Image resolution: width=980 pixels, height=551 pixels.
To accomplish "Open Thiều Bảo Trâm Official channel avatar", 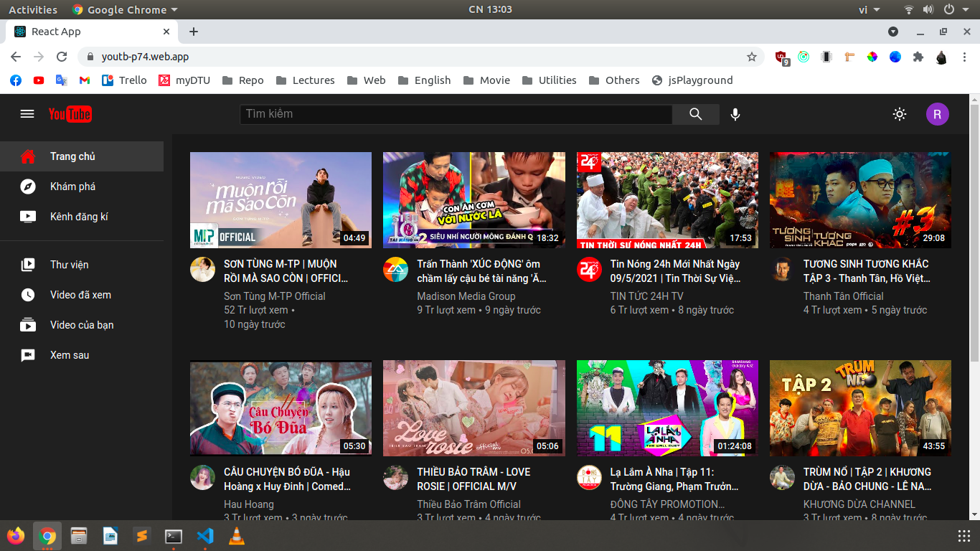I will click(x=395, y=478).
